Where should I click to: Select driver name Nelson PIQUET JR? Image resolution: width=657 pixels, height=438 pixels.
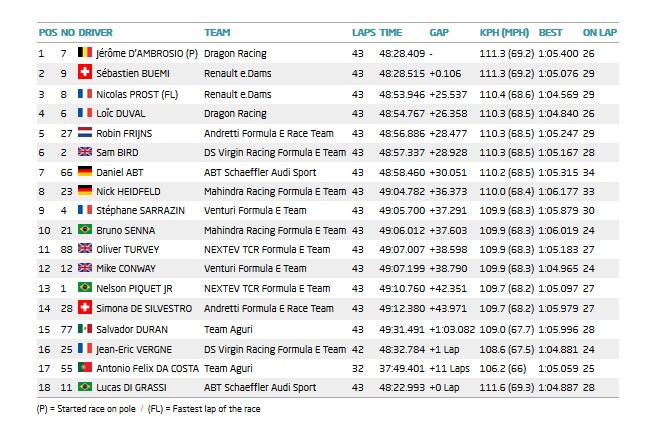coord(134,288)
